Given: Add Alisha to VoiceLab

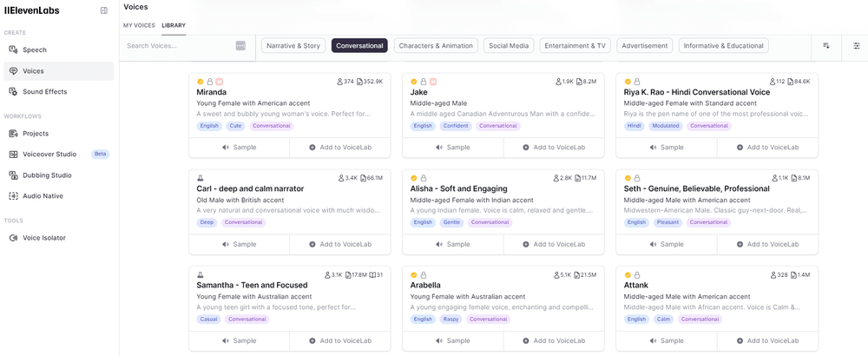Looking at the screenshot, I should (x=554, y=244).
